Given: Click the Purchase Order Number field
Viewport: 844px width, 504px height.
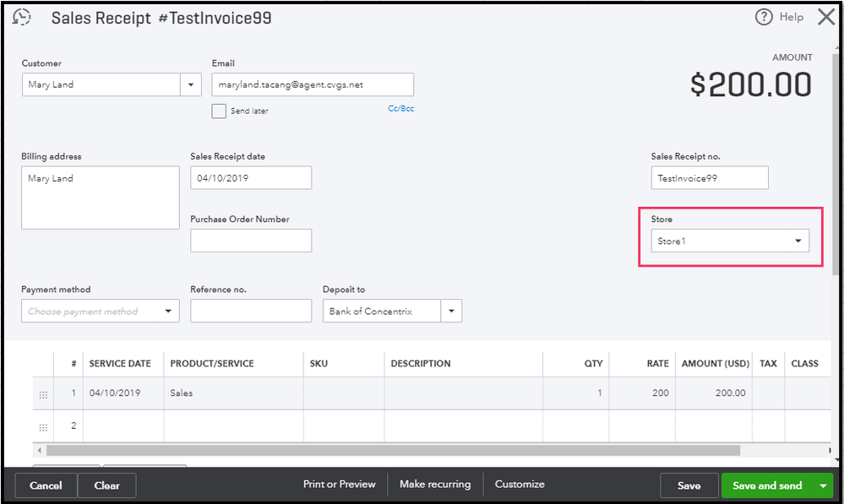Looking at the screenshot, I should 251,241.
